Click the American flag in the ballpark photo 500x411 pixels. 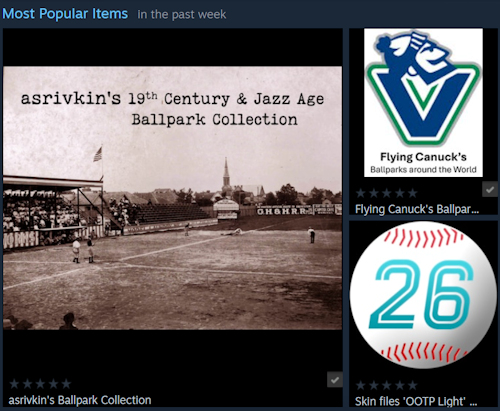98,154
